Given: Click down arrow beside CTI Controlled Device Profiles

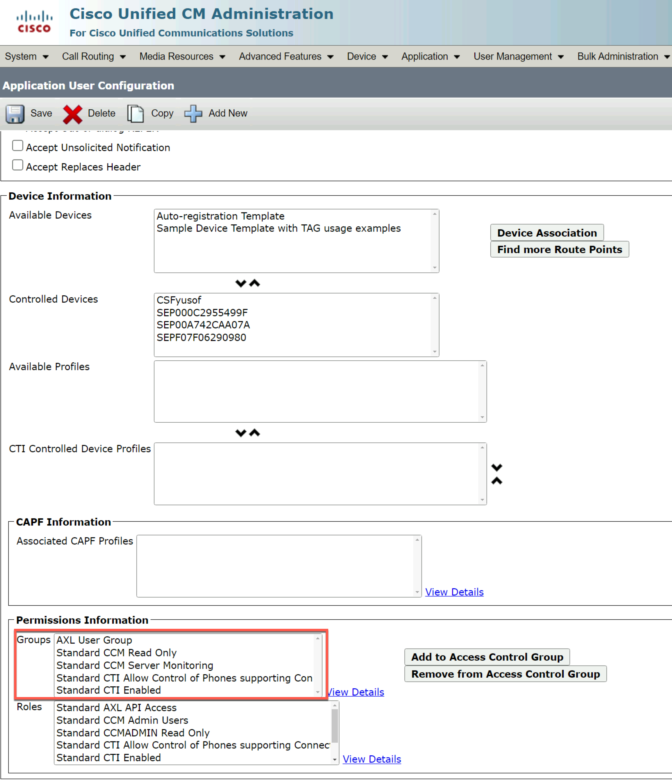Looking at the screenshot, I should tap(496, 467).
